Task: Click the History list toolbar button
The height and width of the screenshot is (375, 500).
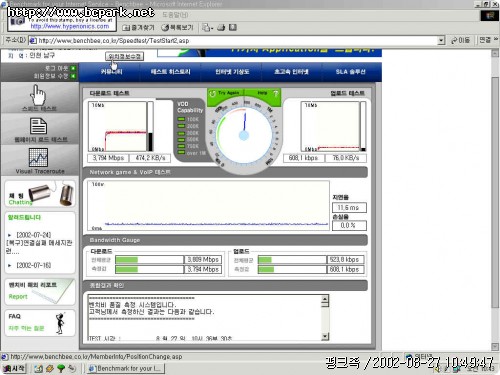Action: point(177,28)
